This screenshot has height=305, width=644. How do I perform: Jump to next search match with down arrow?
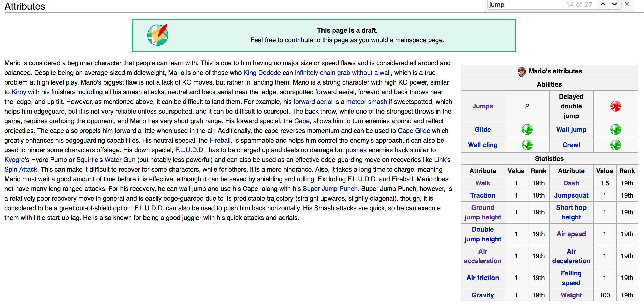click(614, 4)
